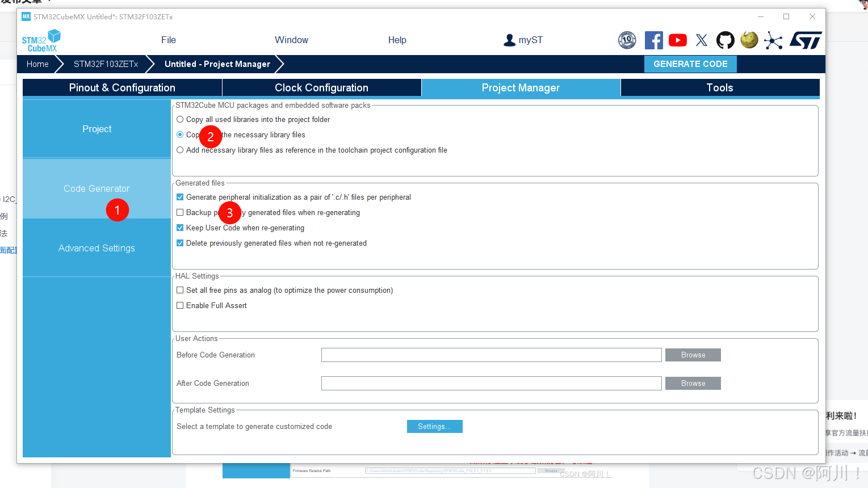Maximize the STM32CubeMX window

click(x=786, y=16)
